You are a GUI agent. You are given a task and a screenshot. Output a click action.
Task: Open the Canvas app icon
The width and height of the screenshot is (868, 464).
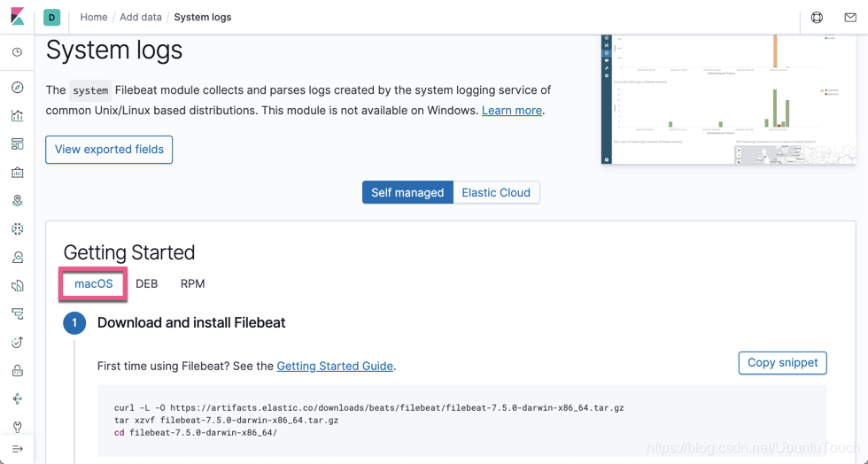17,173
